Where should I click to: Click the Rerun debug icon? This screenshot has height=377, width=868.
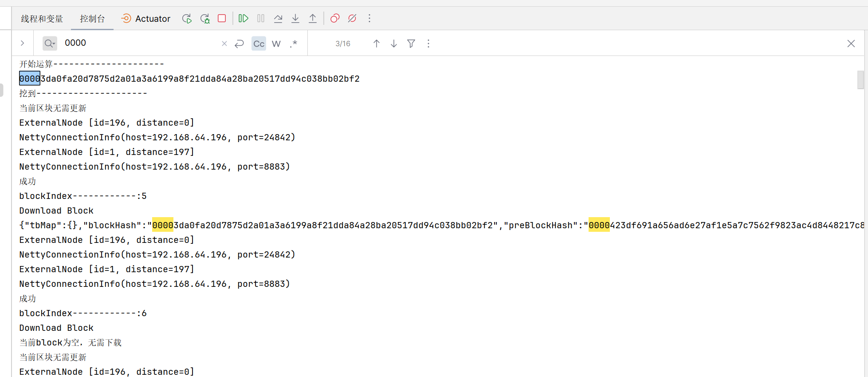pyautogui.click(x=187, y=19)
